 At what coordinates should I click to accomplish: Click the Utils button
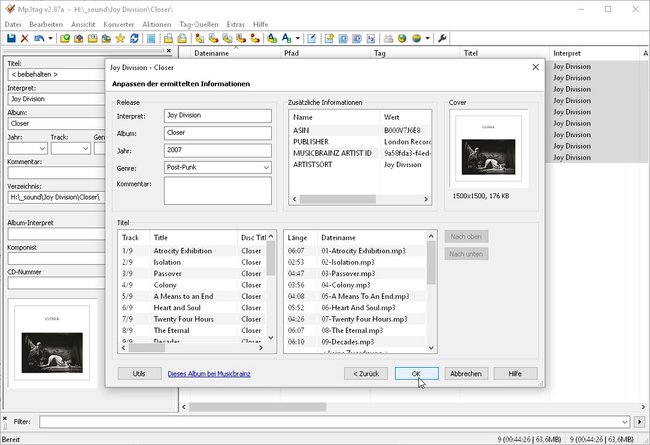[x=139, y=374]
